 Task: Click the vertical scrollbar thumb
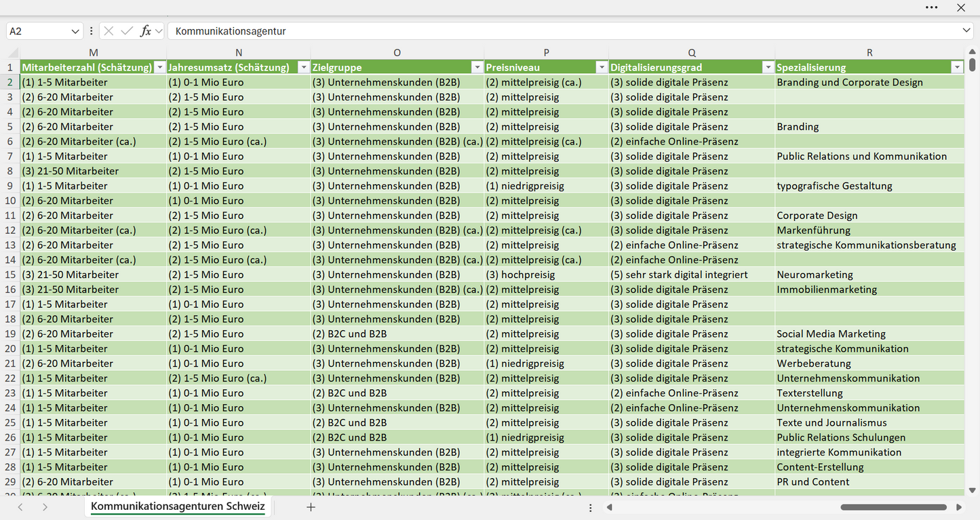click(973, 65)
